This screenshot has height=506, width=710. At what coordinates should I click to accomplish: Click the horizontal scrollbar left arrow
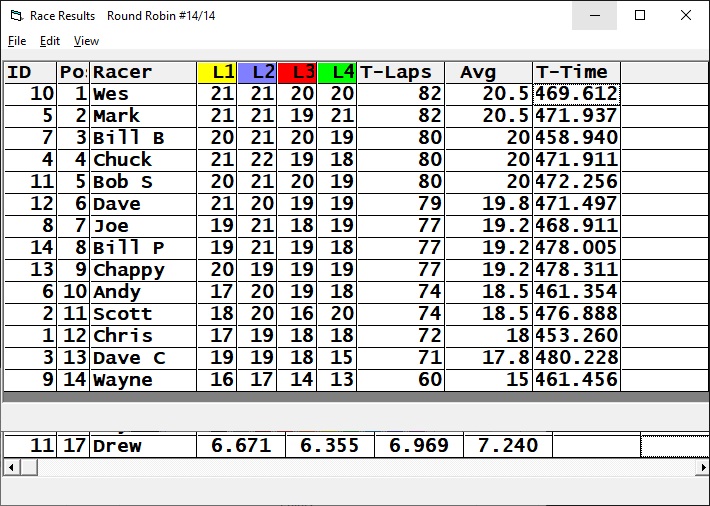pyautogui.click(x=11, y=467)
